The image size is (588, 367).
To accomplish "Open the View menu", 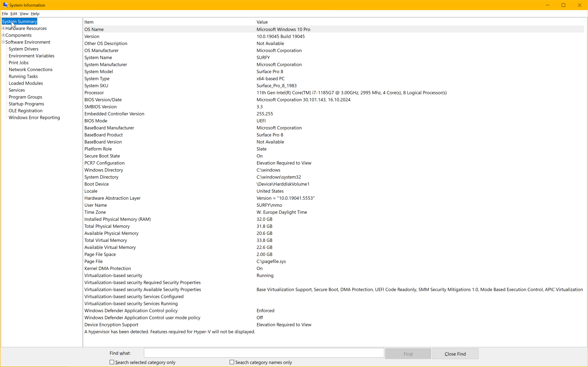I will click(24, 13).
